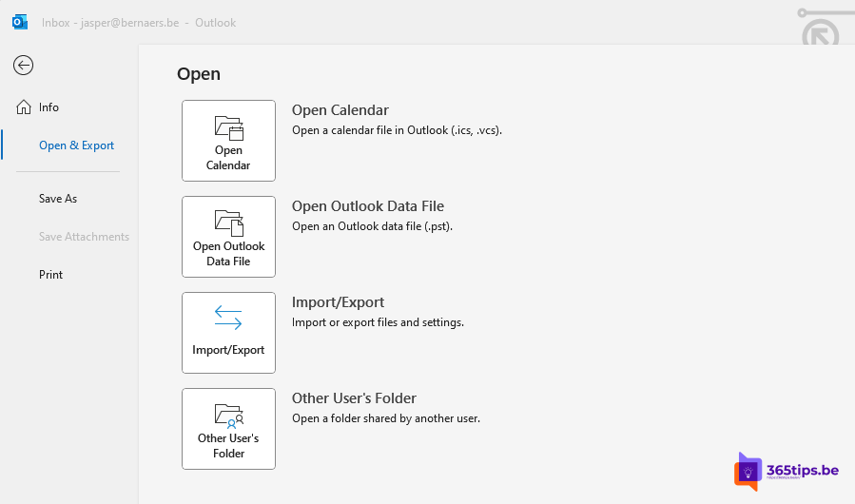The height and width of the screenshot is (504, 855).
Task: Open the Print menu item
Action: click(x=50, y=275)
